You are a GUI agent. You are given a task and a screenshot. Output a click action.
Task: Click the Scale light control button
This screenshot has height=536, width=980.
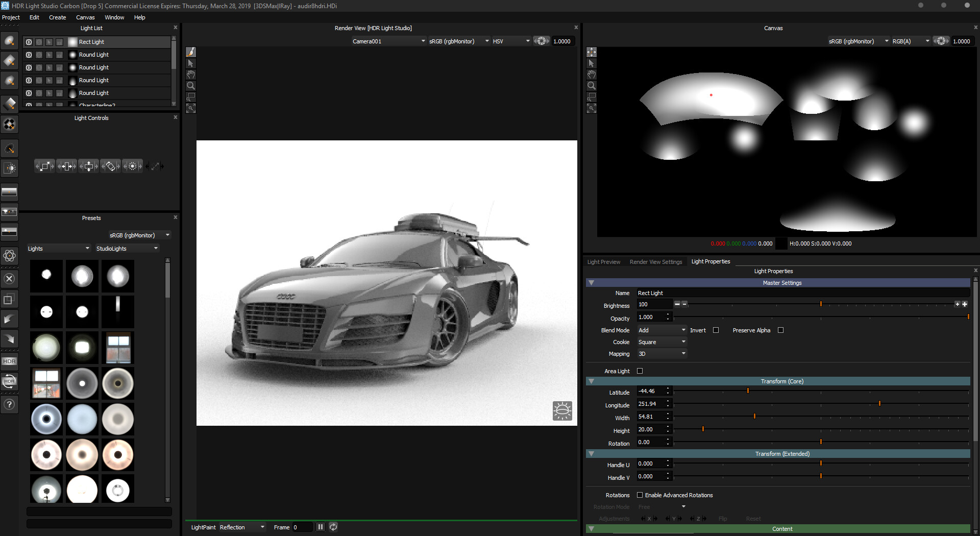tap(44, 166)
